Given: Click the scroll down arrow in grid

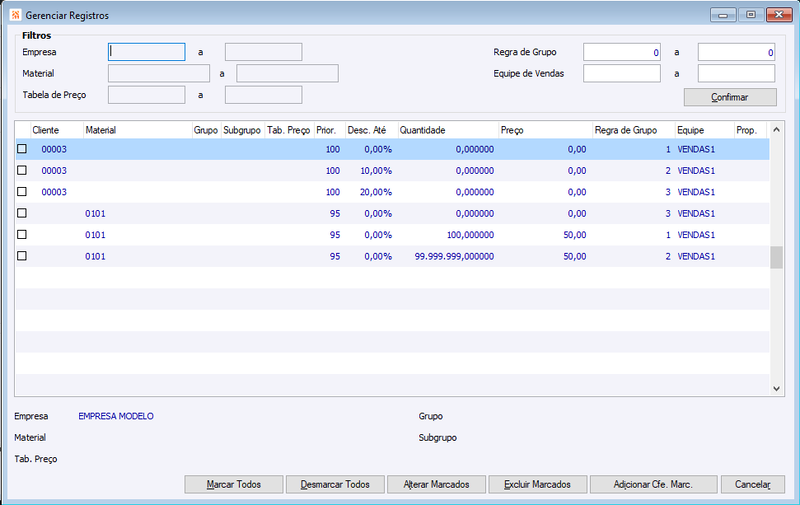Looking at the screenshot, I should [776, 389].
